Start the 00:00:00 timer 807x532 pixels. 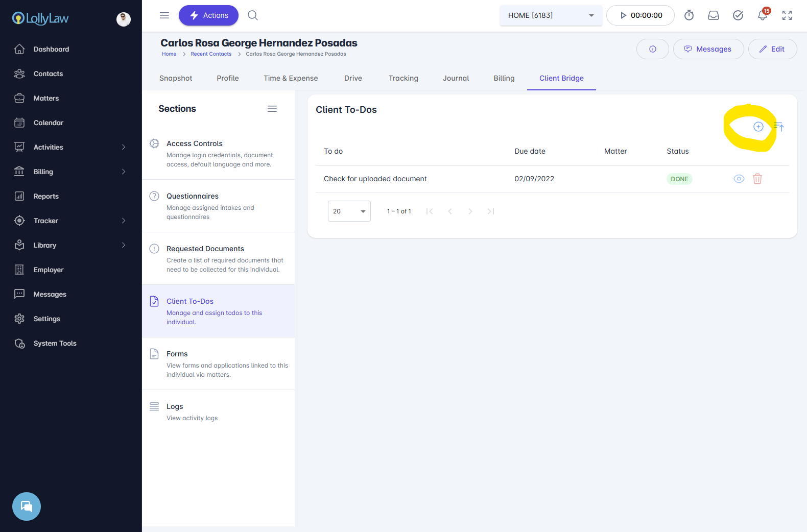[x=640, y=15]
